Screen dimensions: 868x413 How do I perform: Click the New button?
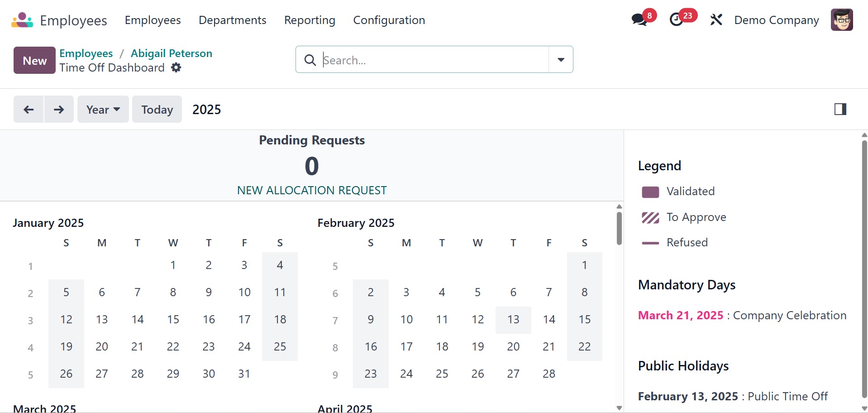point(34,60)
